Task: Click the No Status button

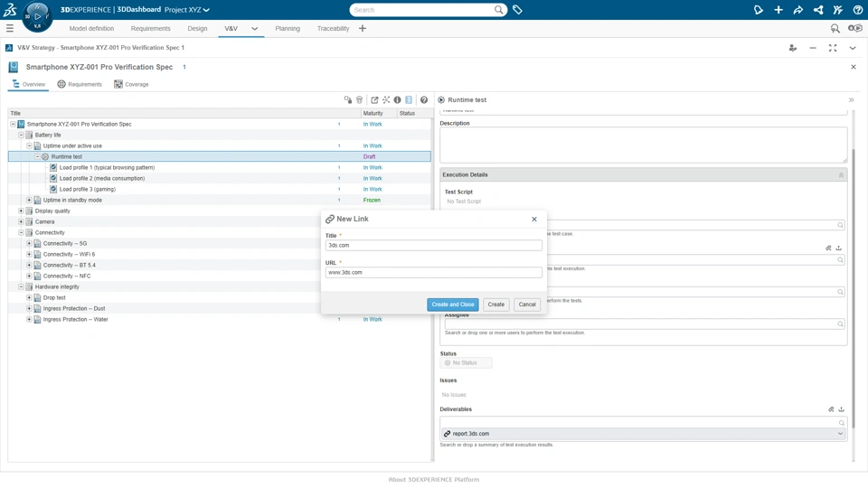Action: coord(466,363)
